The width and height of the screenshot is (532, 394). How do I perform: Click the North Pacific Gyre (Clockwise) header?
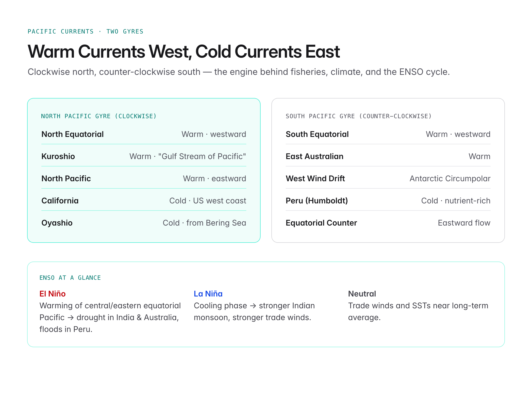point(99,116)
